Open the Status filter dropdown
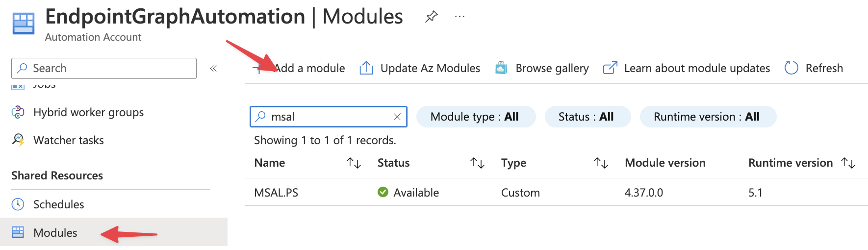 587,117
